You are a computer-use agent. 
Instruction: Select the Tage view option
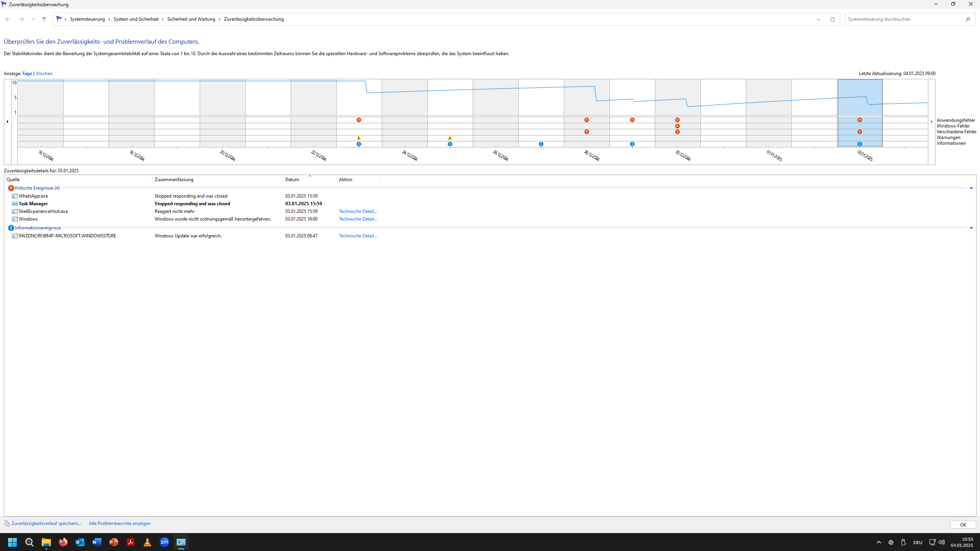27,73
